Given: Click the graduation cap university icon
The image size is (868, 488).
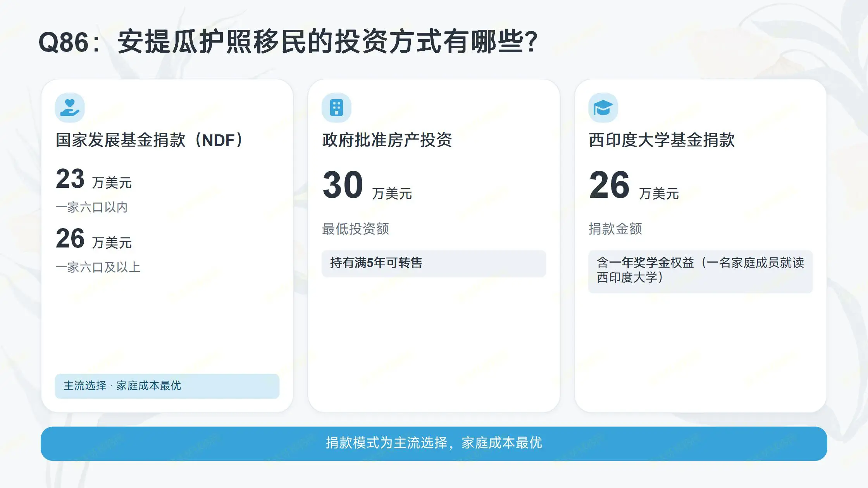Looking at the screenshot, I should 603,108.
